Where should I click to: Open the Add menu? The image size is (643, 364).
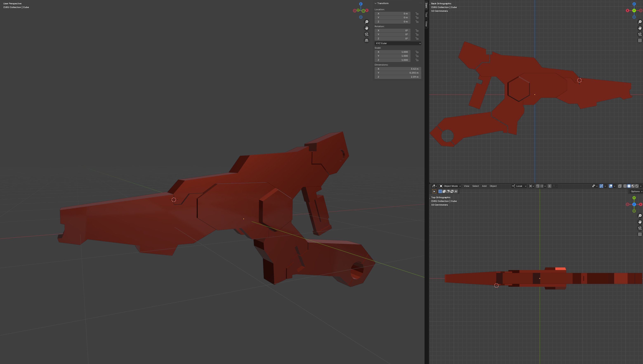[484, 186]
